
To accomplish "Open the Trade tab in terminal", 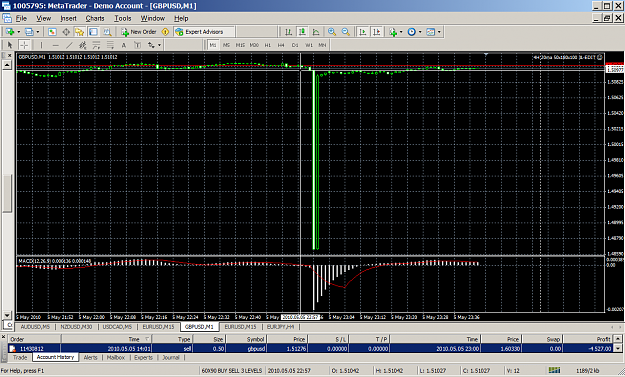I will click(20, 357).
